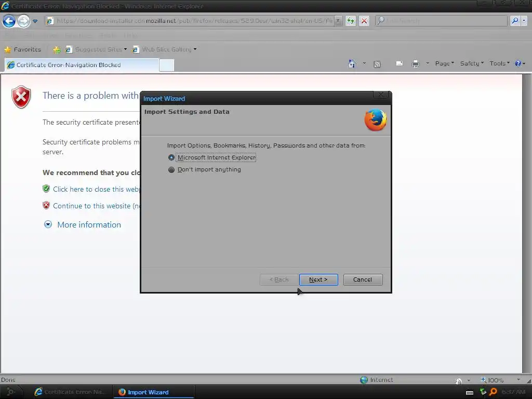Select the Certificate Error tab

tap(82, 65)
